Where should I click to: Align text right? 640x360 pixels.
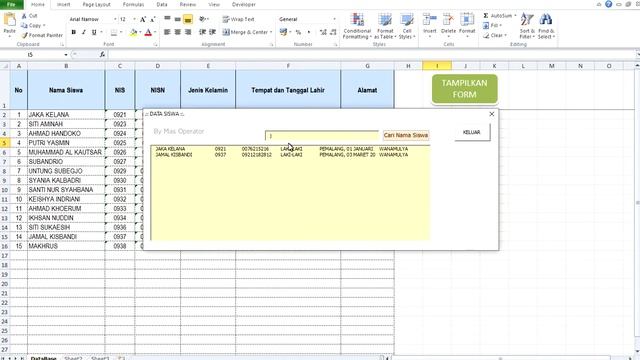(x=188, y=32)
